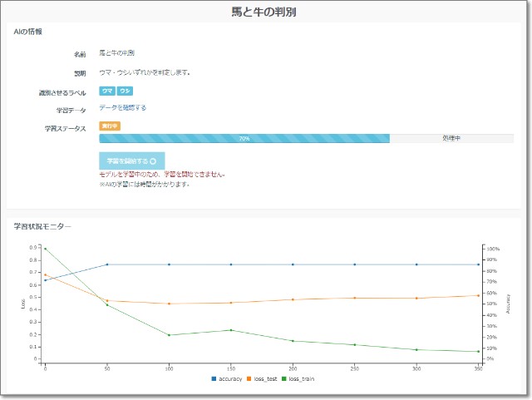Click the blue accuracy legend square
The width and height of the screenshot is (532, 400).
coord(214,378)
